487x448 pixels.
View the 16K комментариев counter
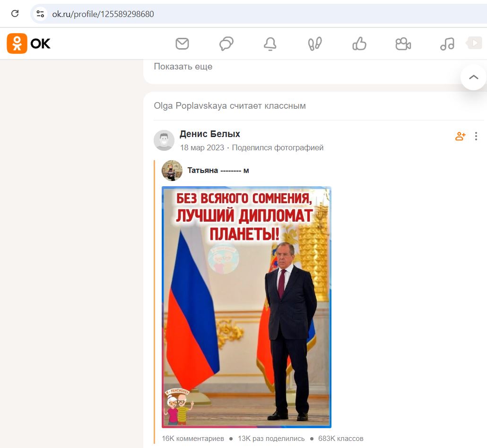tap(193, 439)
